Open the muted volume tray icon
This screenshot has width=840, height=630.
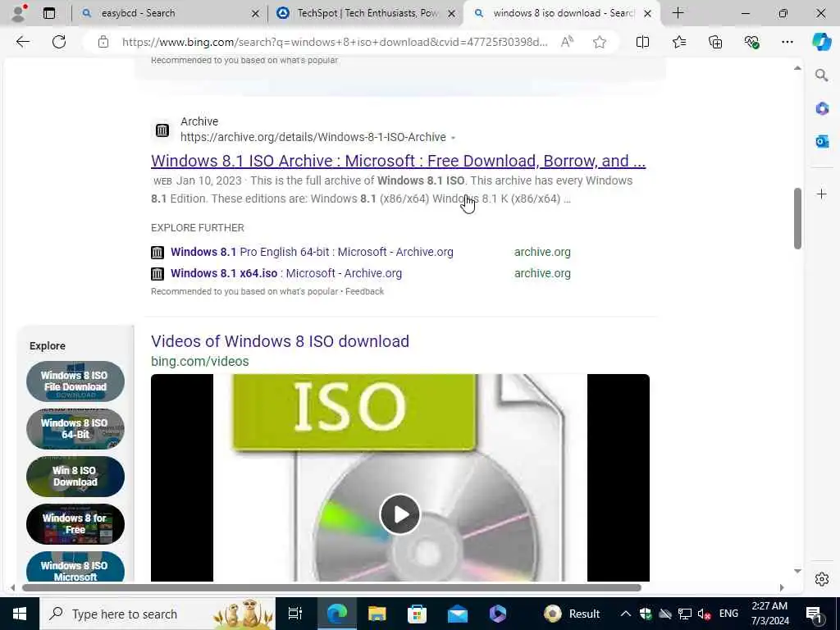[705, 614]
